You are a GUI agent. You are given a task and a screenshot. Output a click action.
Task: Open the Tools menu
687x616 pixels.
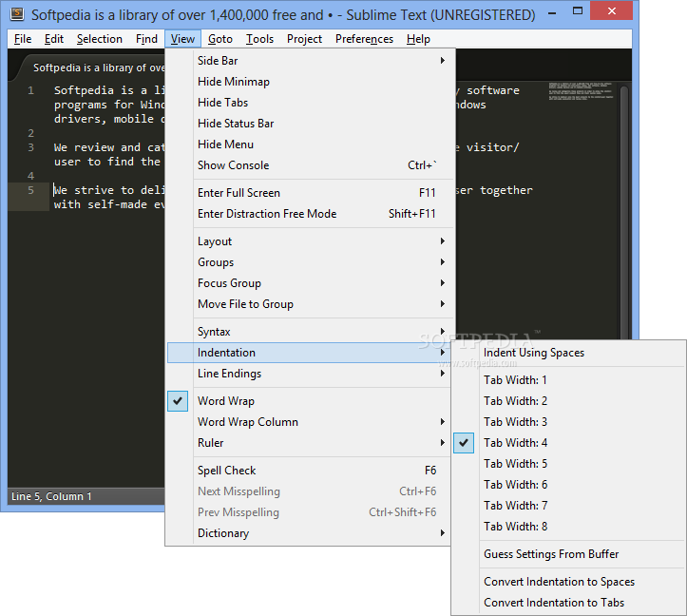coord(259,39)
